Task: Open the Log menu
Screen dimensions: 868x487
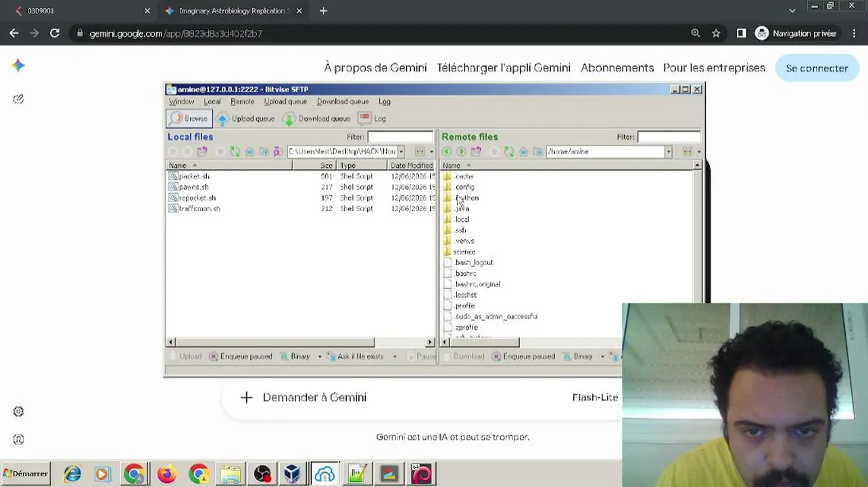Action: (385, 101)
